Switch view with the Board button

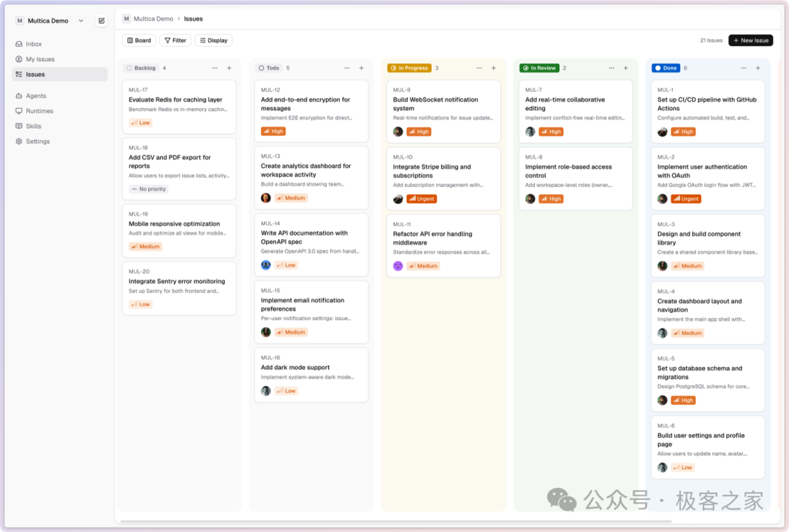pos(139,40)
